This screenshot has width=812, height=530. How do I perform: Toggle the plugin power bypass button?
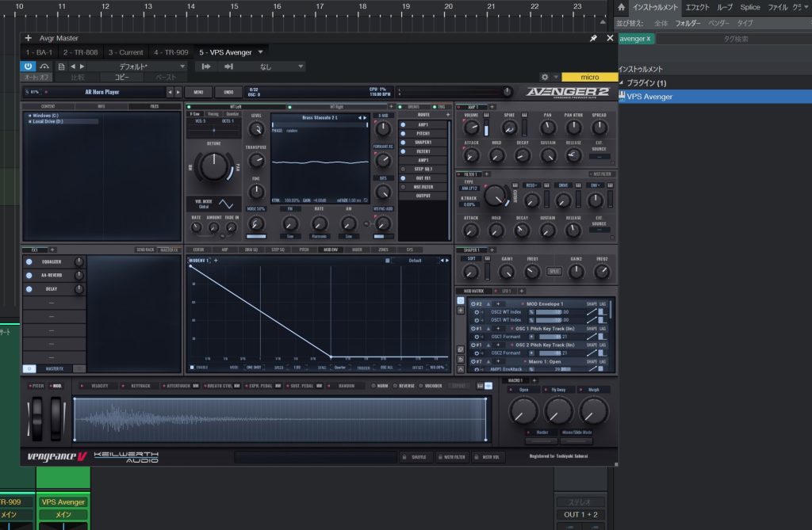point(29,67)
